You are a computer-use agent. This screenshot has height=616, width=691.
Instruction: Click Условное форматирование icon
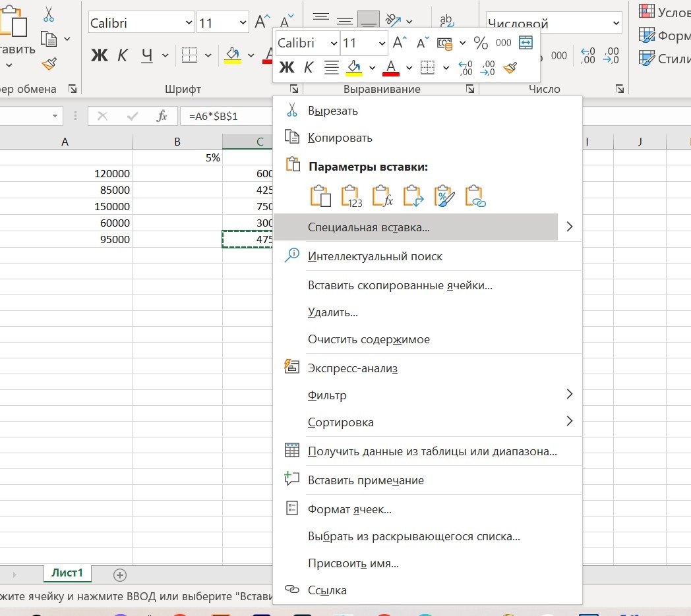coord(646,11)
